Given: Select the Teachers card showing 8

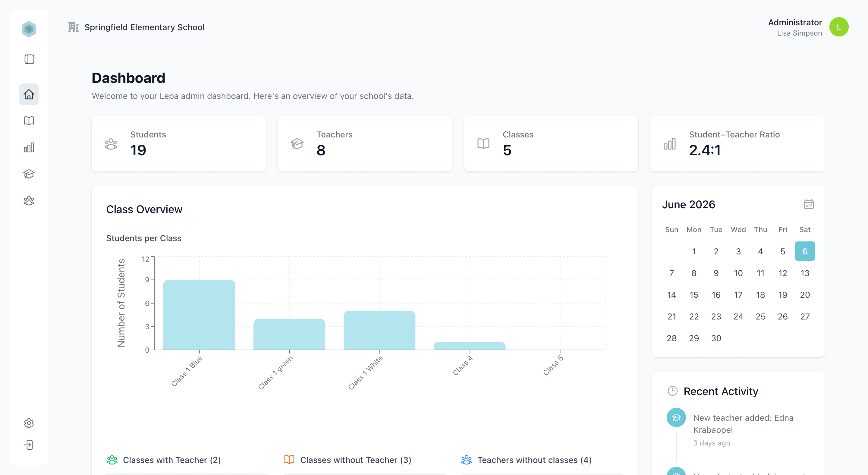Looking at the screenshot, I should [x=365, y=144].
